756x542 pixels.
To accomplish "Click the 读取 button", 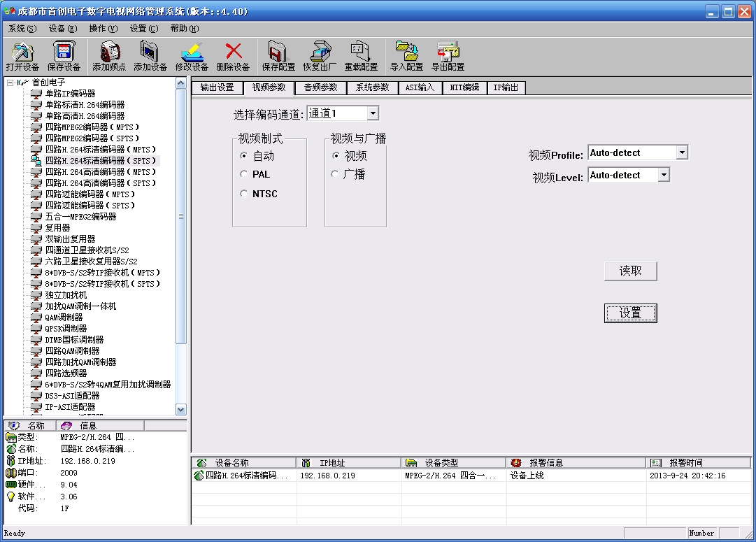I will coord(630,271).
